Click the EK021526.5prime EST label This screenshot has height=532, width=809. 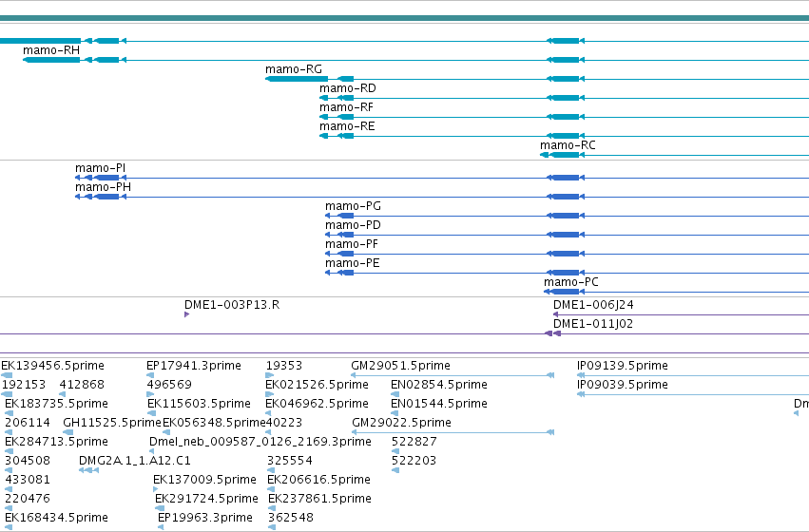(x=317, y=385)
